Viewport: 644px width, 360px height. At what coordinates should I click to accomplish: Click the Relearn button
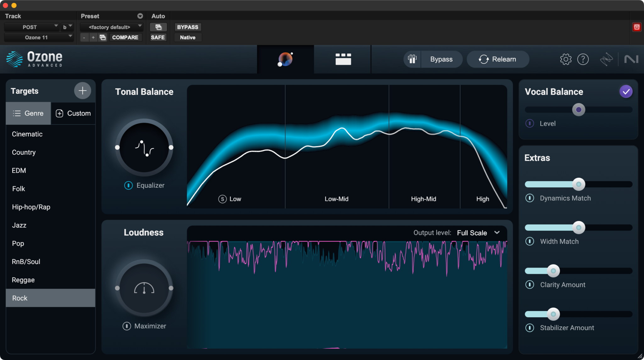pyautogui.click(x=498, y=59)
